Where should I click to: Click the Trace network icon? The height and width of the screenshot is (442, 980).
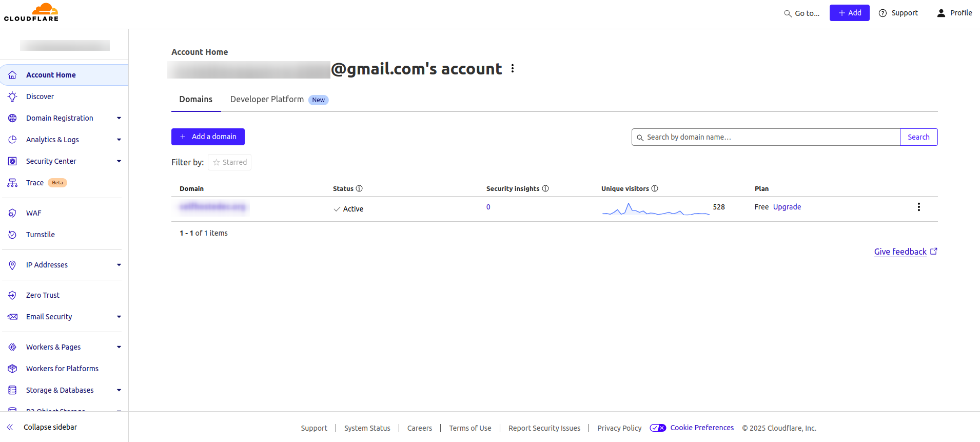[12, 183]
